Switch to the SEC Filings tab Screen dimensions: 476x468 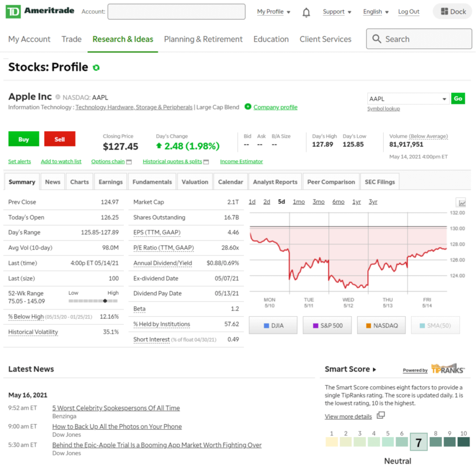380,182
